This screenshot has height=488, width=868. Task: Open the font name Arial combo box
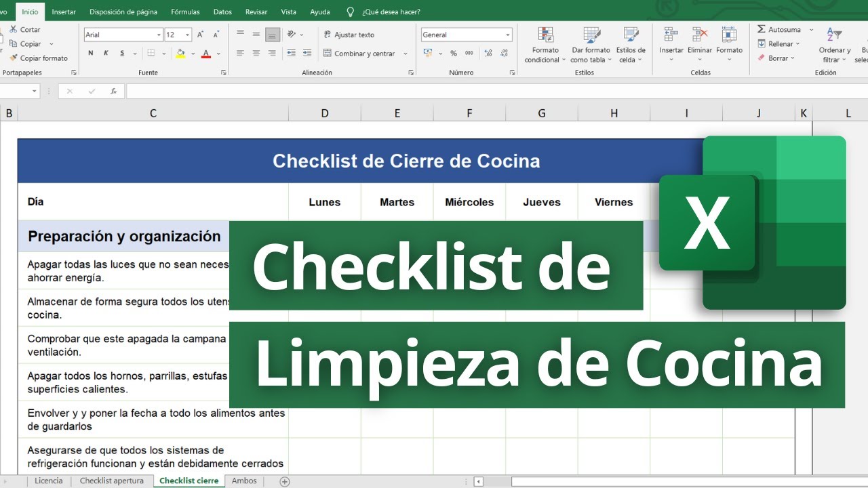pyautogui.click(x=123, y=35)
